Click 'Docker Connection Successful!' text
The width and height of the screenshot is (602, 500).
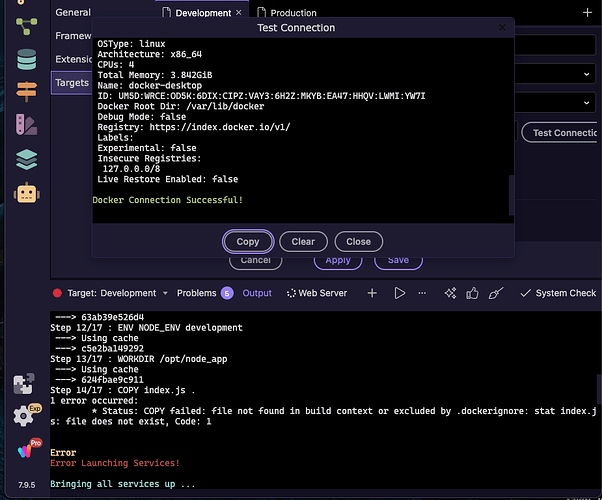[x=167, y=200]
